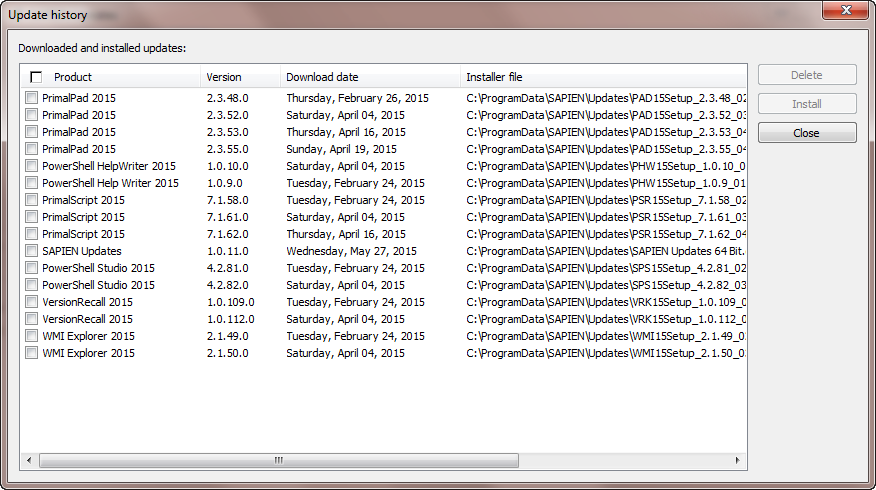Screen dimensions: 876x490
Task: Click the PHW15Setup_1.0.9 installer path
Action: click(x=606, y=183)
